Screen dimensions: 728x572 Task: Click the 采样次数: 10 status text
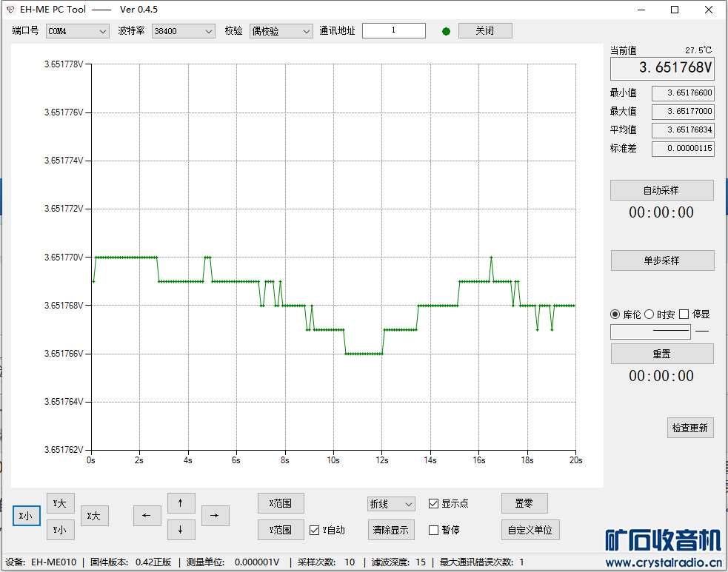[327, 562]
